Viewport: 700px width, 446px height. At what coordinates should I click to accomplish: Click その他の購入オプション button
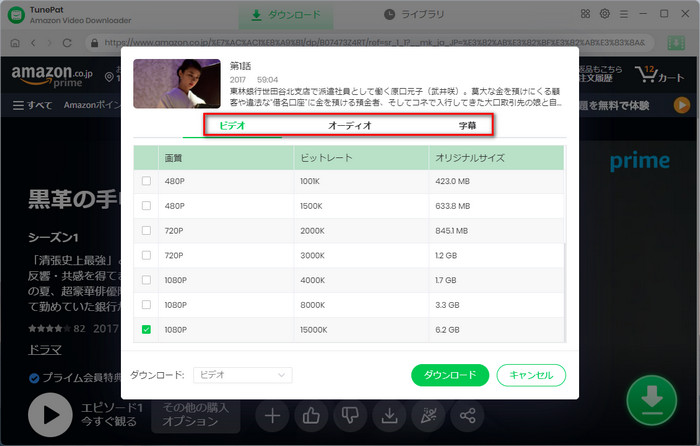pyautogui.click(x=196, y=414)
